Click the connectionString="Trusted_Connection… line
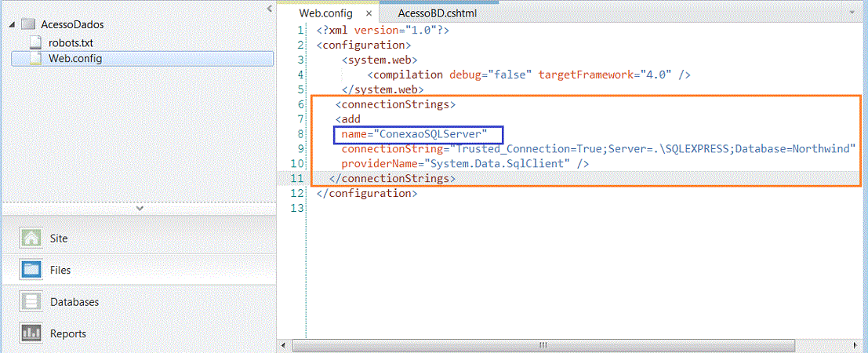868x353 pixels. point(598,149)
